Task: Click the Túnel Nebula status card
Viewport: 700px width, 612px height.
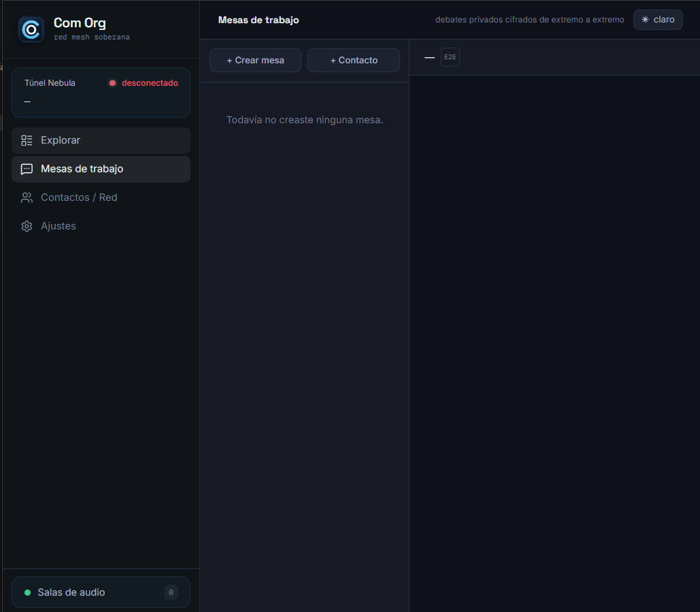Action: (x=101, y=93)
